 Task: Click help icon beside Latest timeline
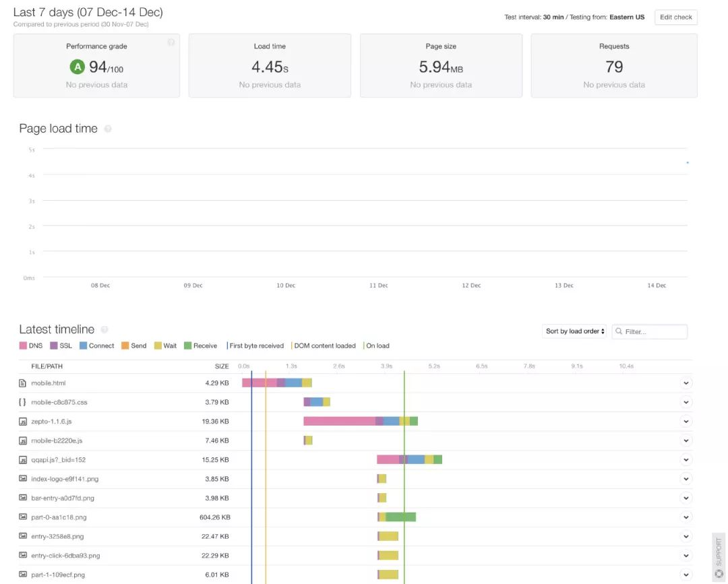(104, 329)
